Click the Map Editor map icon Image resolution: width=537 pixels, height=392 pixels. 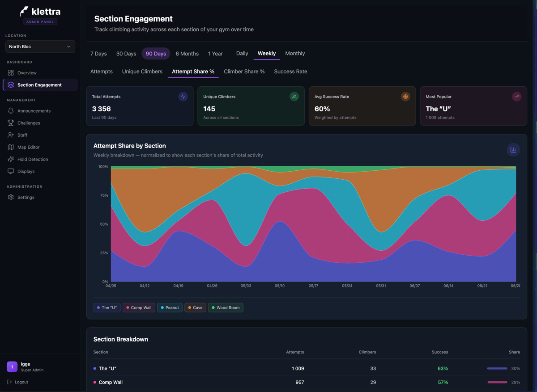11,147
